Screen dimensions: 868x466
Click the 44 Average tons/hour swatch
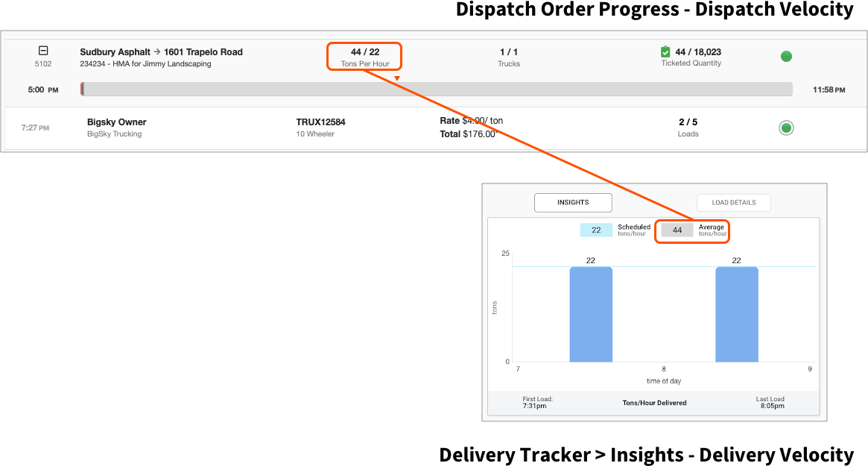677,230
